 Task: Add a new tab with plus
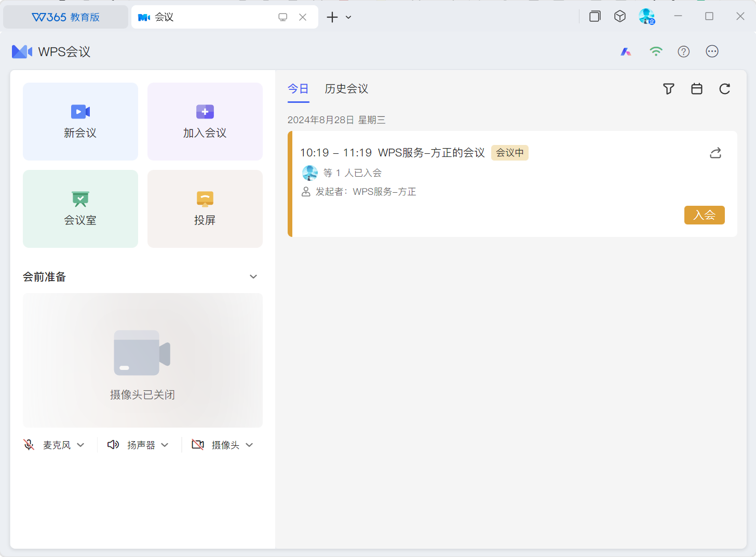pos(332,17)
